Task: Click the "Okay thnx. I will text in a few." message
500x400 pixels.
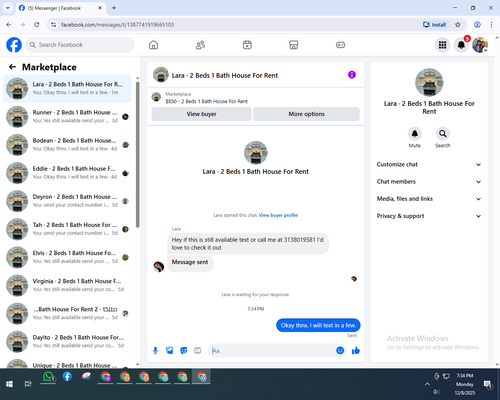Action: pos(318,325)
